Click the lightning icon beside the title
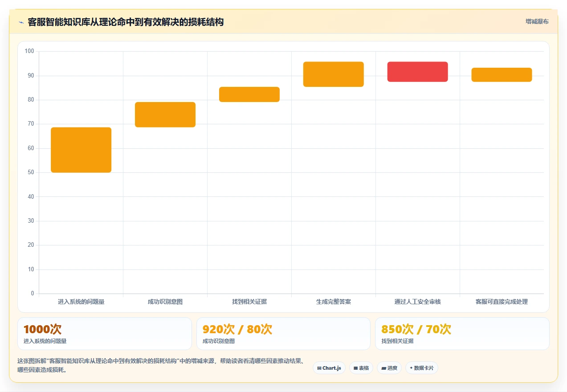This screenshot has height=392, width=567. (21, 22)
